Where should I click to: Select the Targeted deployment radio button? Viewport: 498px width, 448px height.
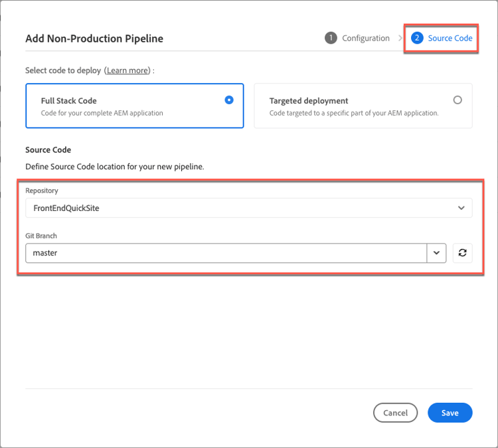click(457, 100)
